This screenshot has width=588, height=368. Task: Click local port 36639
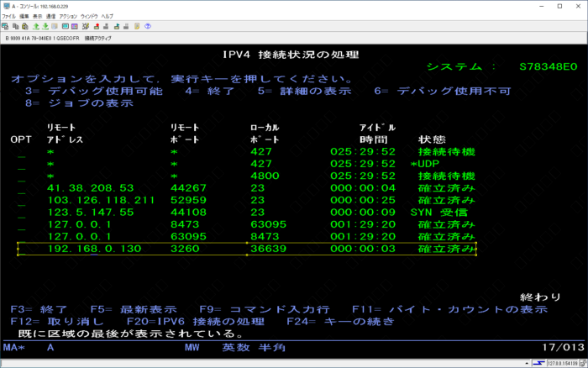(269, 249)
